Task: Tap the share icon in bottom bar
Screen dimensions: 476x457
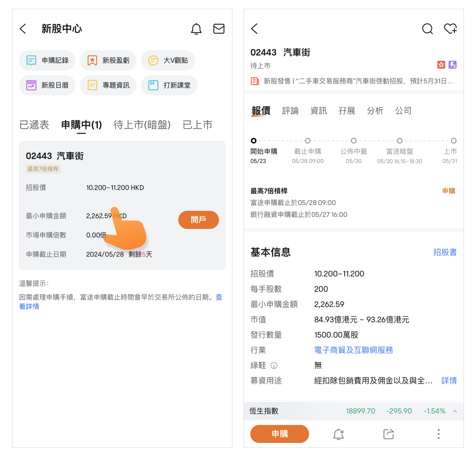Action: click(x=388, y=434)
